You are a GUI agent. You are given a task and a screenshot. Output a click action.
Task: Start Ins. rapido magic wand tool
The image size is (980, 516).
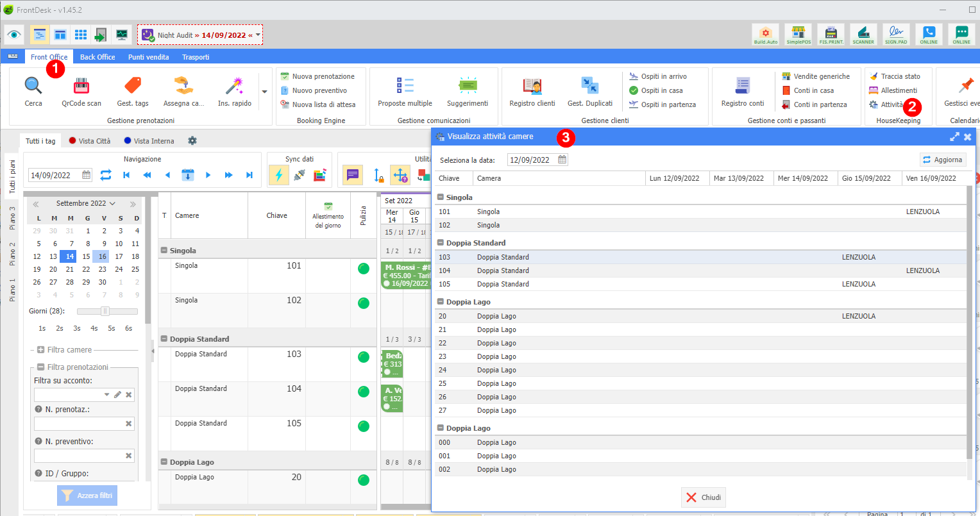coord(235,91)
